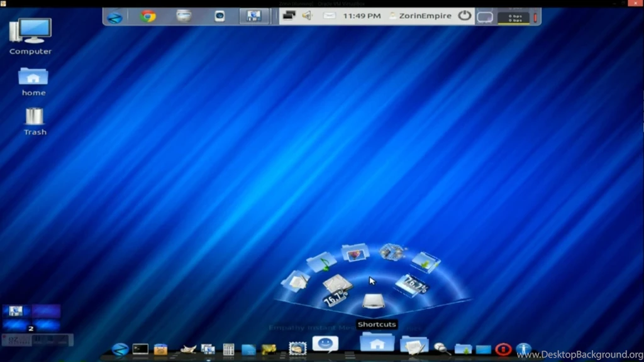The height and width of the screenshot is (362, 644).
Task: Open the mail indicator menu in panel
Action: (329, 16)
